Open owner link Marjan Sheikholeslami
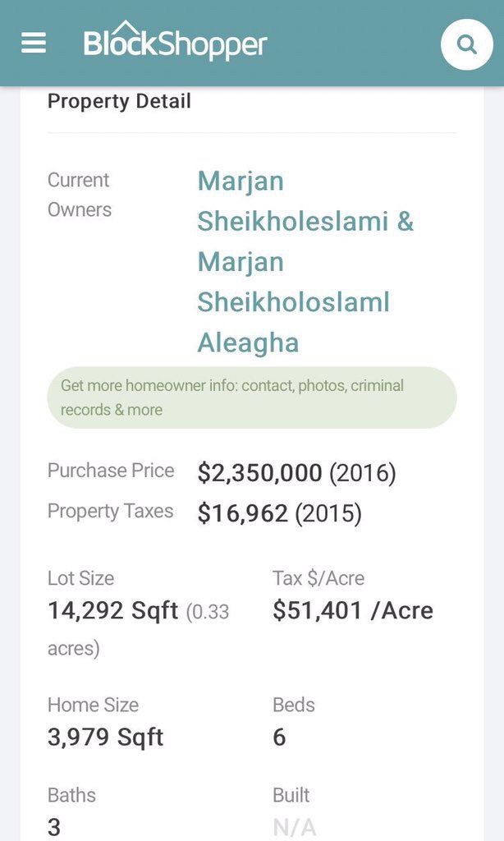This screenshot has height=841, width=504. [305, 201]
